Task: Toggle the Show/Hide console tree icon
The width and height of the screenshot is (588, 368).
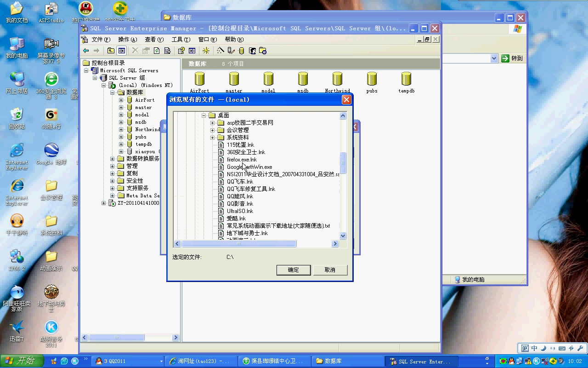Action: pos(122,51)
